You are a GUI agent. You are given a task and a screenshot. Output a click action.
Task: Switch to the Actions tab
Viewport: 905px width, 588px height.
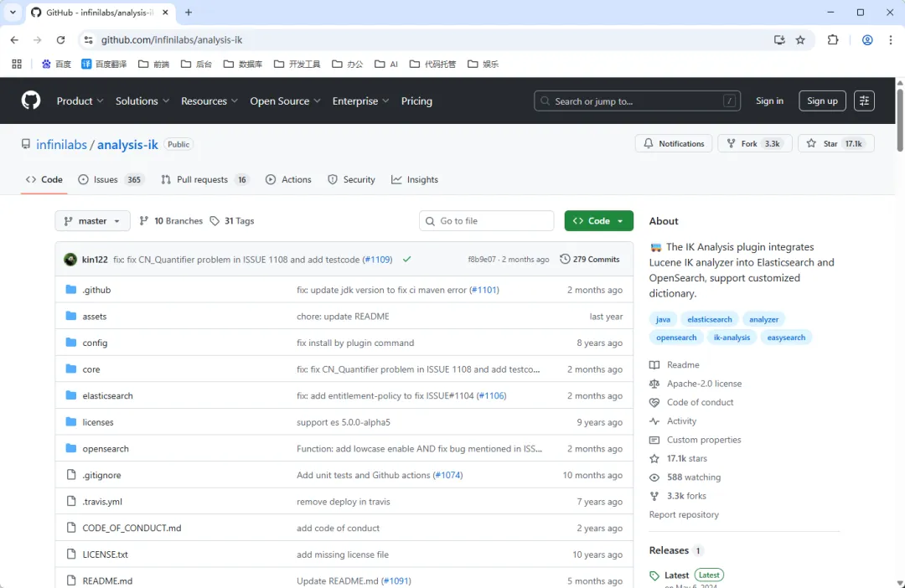pos(288,179)
